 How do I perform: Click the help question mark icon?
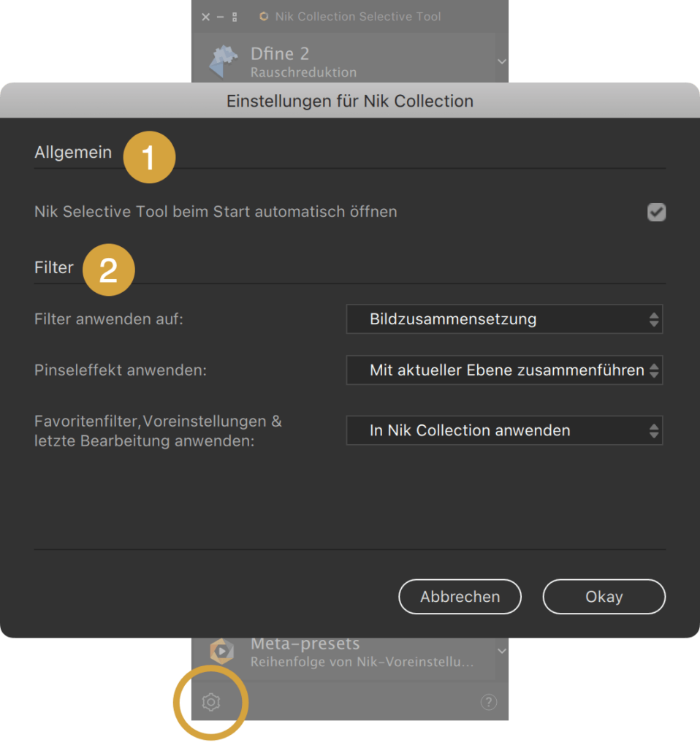coord(489,702)
